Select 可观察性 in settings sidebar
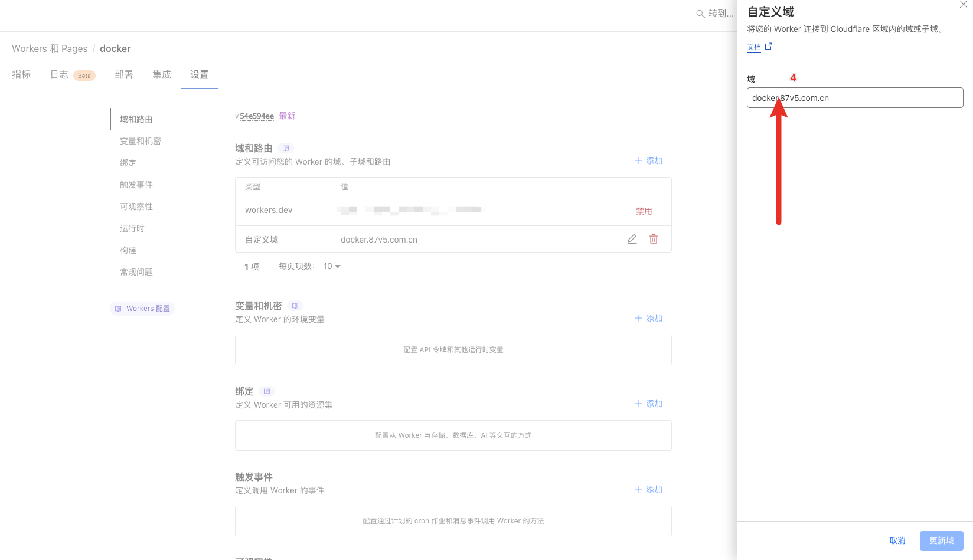The height and width of the screenshot is (560, 973). click(x=136, y=207)
